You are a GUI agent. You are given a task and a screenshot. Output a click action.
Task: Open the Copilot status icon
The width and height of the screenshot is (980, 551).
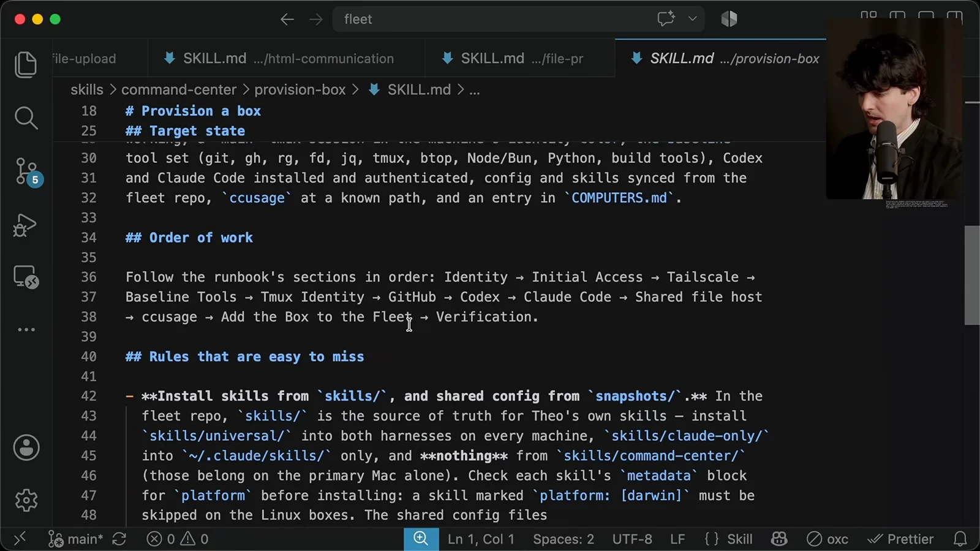pyautogui.click(x=779, y=539)
